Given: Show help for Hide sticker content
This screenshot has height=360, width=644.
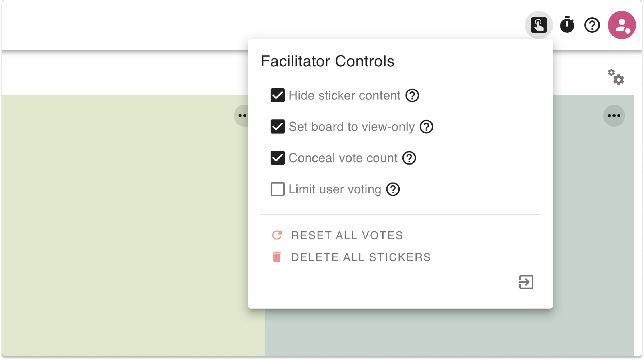Looking at the screenshot, I should [x=412, y=95].
